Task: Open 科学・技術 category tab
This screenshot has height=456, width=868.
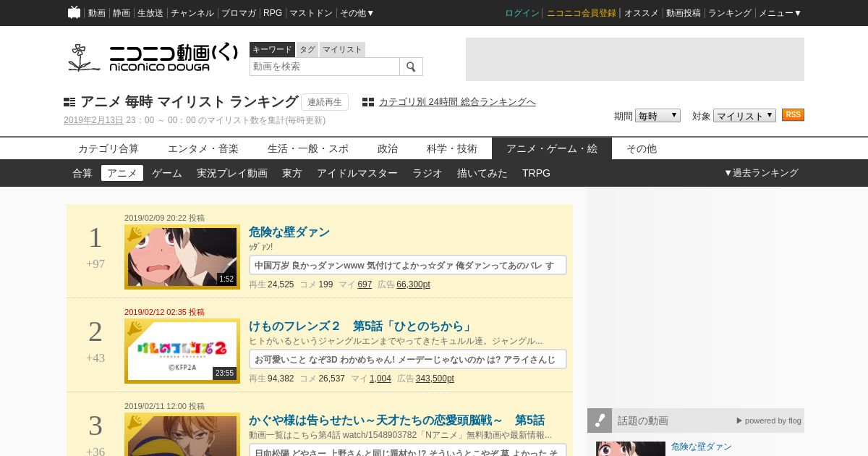Action: 452,148
